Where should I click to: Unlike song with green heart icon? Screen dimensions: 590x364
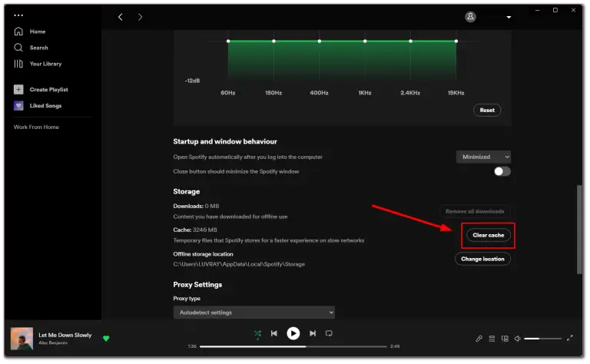click(107, 338)
